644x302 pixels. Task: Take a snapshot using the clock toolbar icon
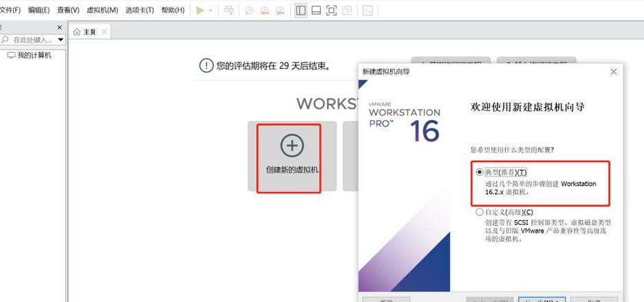coord(250,11)
